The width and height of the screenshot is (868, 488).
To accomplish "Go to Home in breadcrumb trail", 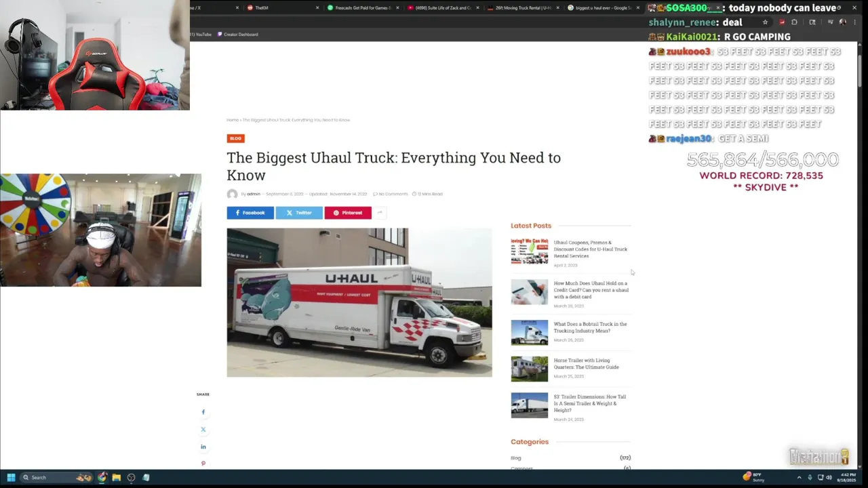I will [x=232, y=120].
